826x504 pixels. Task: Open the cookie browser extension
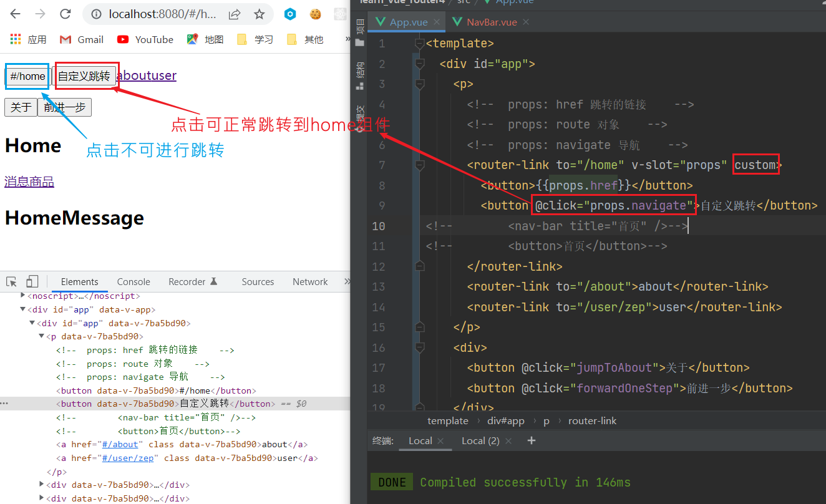[x=316, y=14]
